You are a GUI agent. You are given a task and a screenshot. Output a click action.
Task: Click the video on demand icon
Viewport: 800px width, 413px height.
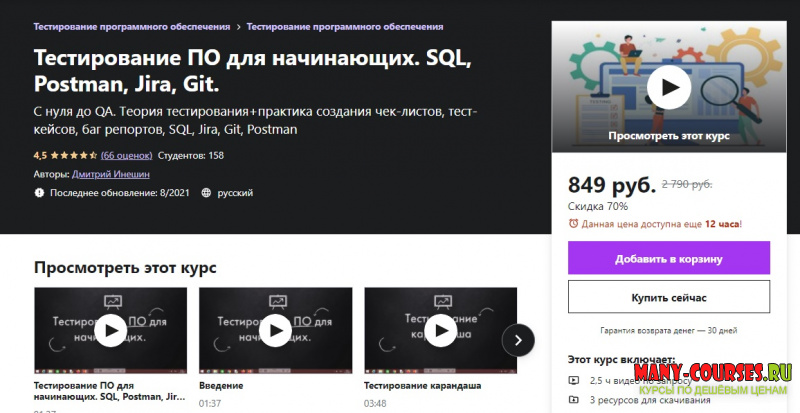coord(573,380)
